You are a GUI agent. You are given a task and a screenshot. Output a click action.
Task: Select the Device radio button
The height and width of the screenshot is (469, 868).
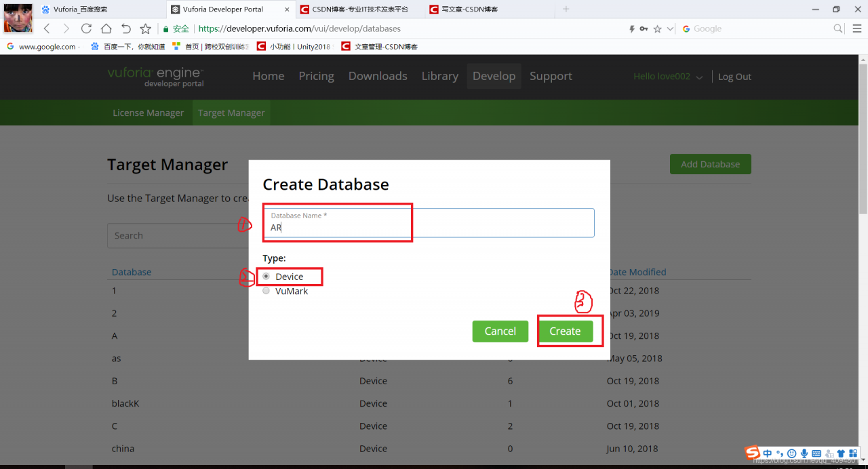267,277
